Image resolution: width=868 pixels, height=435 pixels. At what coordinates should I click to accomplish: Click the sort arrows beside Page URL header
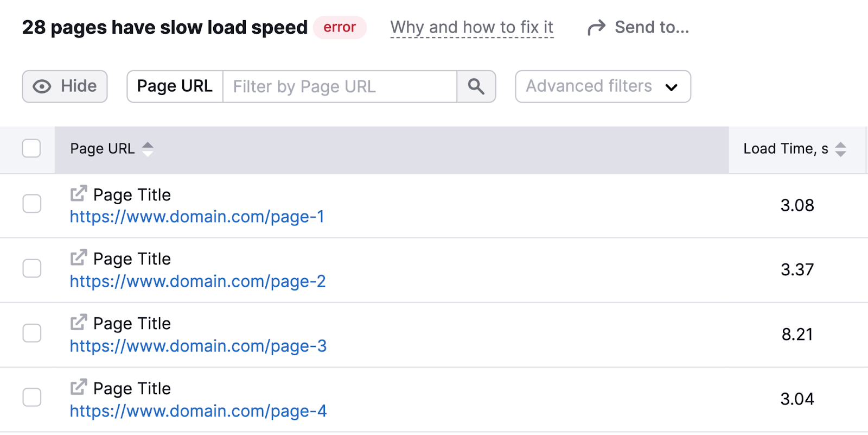[148, 148]
